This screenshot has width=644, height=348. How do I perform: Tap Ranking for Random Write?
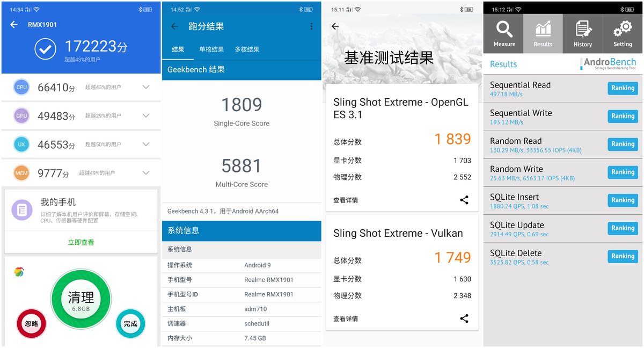tap(623, 172)
